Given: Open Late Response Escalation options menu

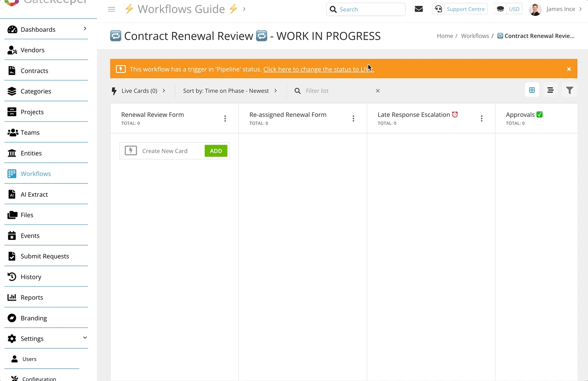Looking at the screenshot, I should coord(482,119).
